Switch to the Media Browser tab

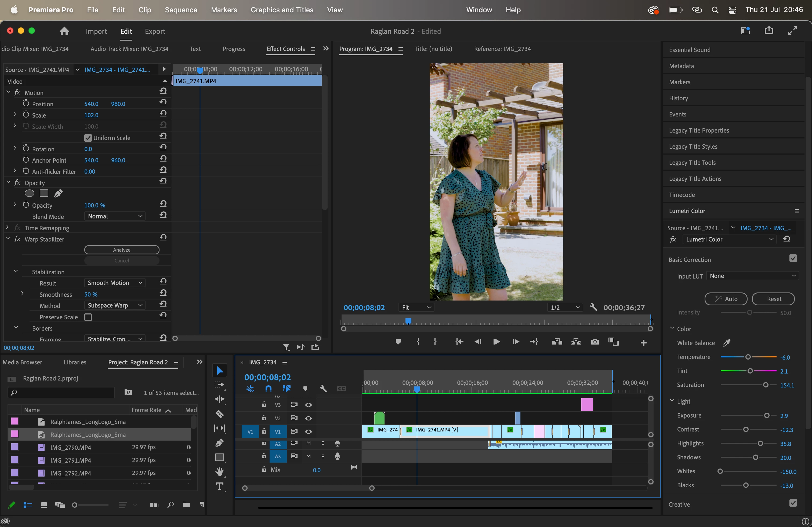pos(23,362)
